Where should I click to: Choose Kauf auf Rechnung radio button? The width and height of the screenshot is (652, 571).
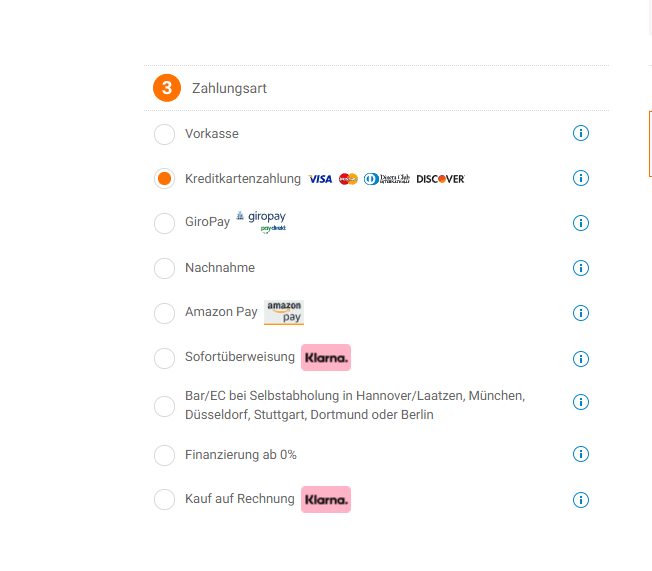(164, 500)
